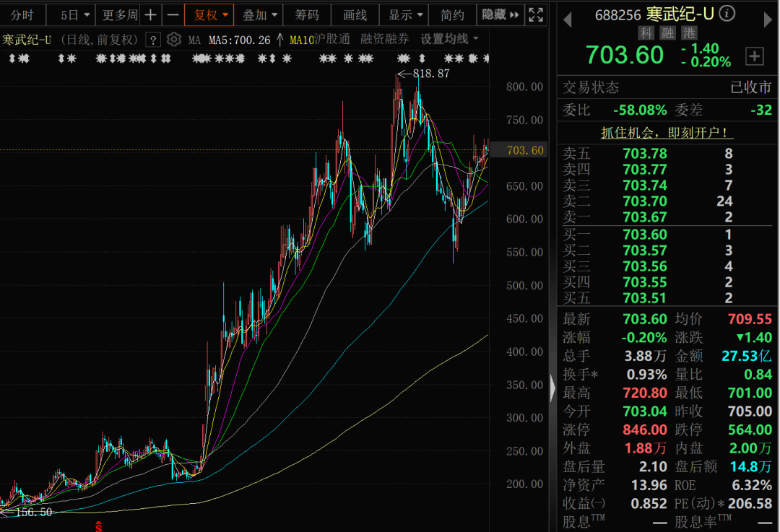Click the 画线 drawing tools button
This screenshot has width=780, height=532.
355,14
